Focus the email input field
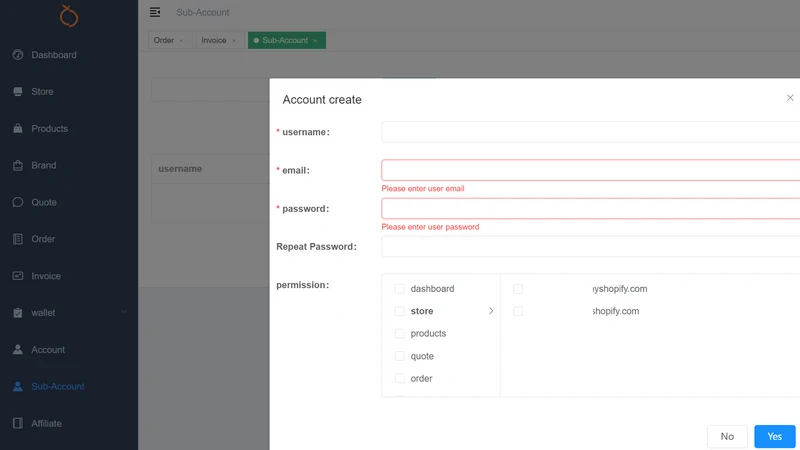800x450 pixels. (590, 170)
